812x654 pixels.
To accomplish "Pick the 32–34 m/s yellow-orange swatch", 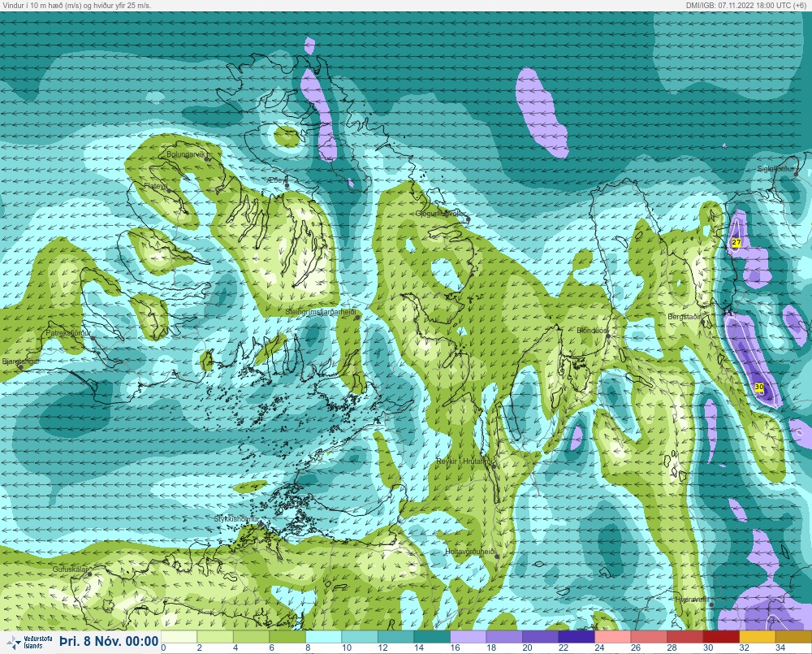I will click(758, 637).
